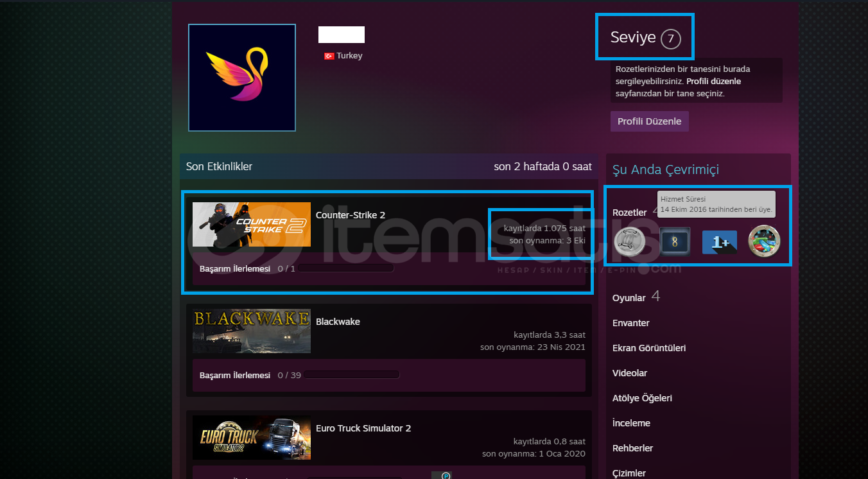
Task: Click the Profili Düzenle button
Action: [650, 121]
